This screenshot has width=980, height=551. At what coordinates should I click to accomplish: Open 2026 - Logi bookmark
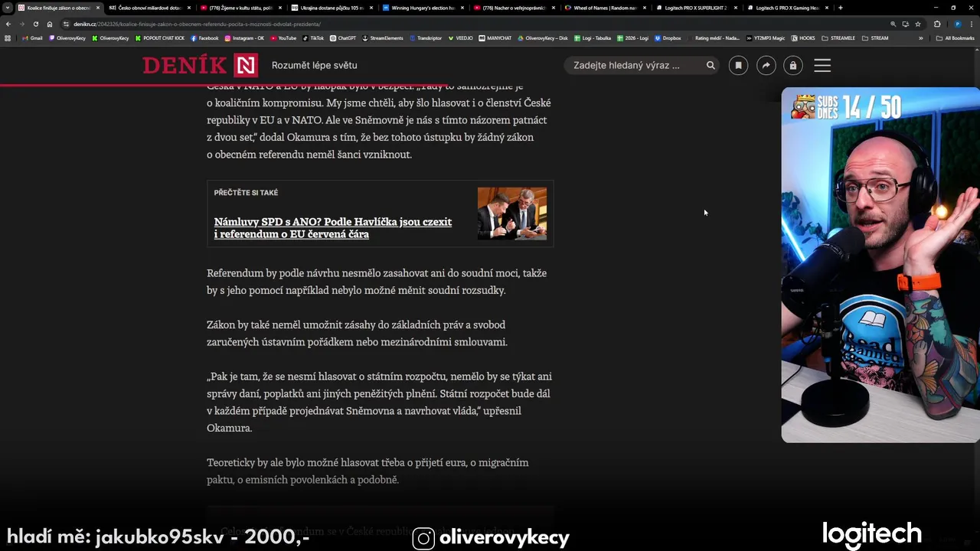[x=632, y=37]
